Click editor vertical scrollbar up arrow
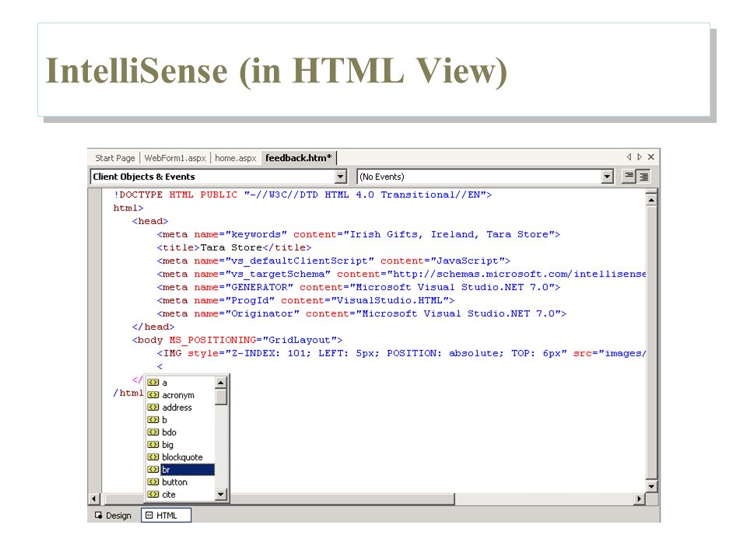 click(651, 200)
